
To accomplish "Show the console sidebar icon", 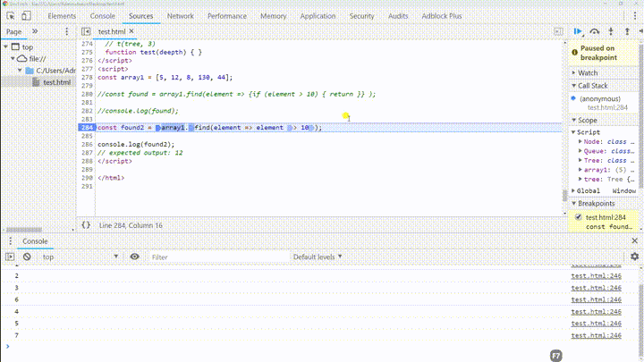I will (x=10, y=257).
